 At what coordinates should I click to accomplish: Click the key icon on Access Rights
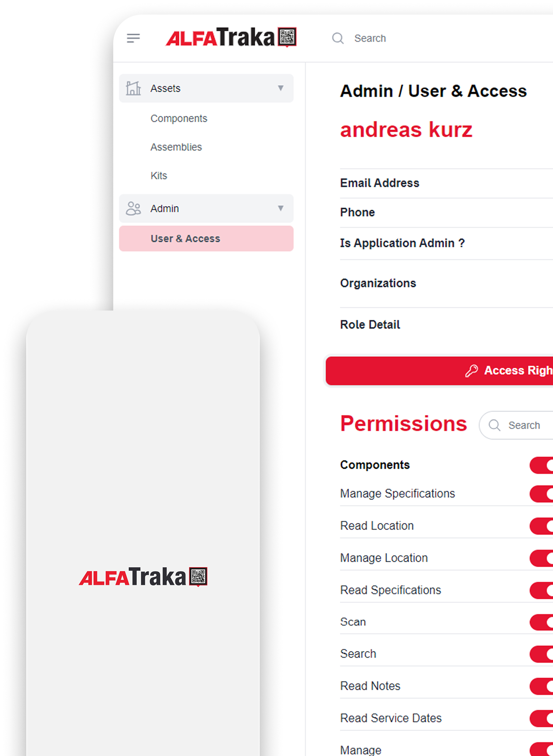tap(471, 371)
